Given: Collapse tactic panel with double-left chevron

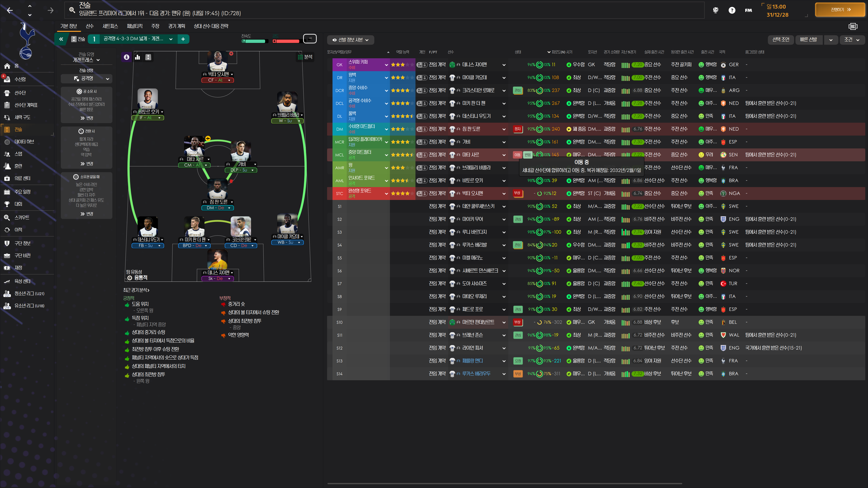Looking at the screenshot, I should coord(61,39).
